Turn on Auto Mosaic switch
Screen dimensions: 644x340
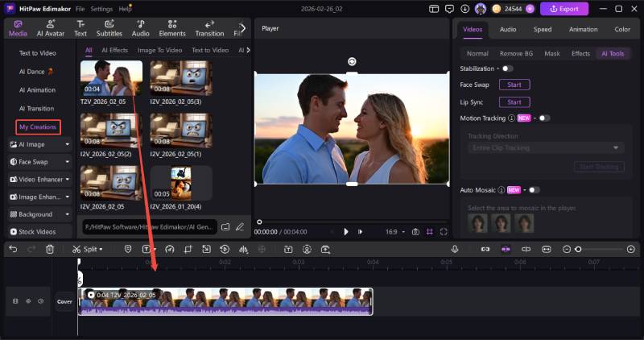tap(535, 190)
